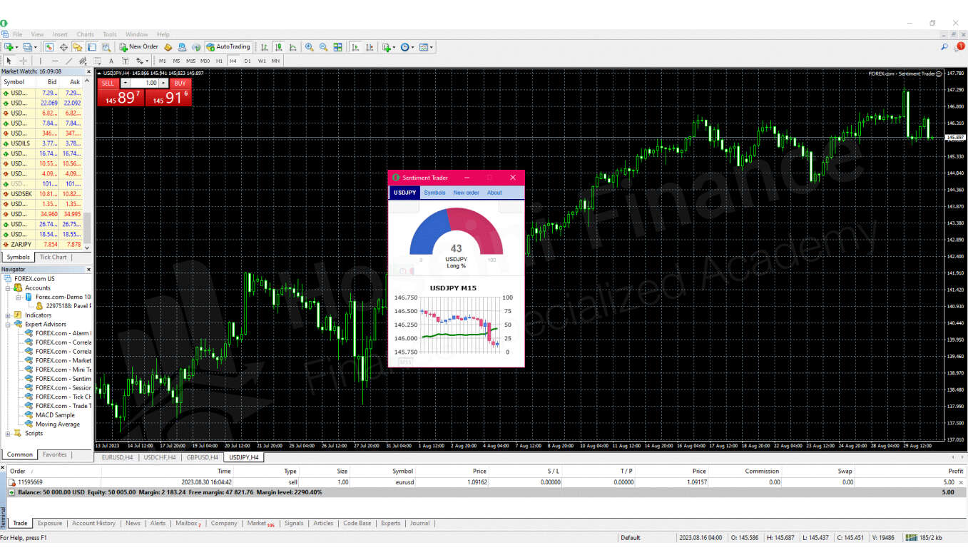This screenshot has height=560, width=968.
Task: Increase trade volume with up arrow
Action: [163, 83]
